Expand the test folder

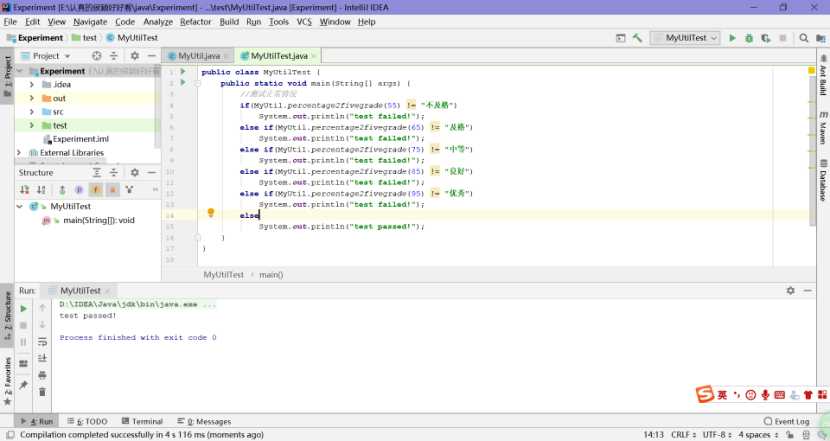click(32, 125)
